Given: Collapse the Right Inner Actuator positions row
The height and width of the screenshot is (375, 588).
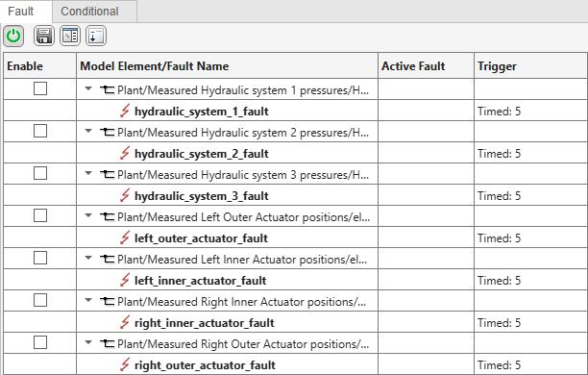Looking at the screenshot, I should (x=88, y=300).
